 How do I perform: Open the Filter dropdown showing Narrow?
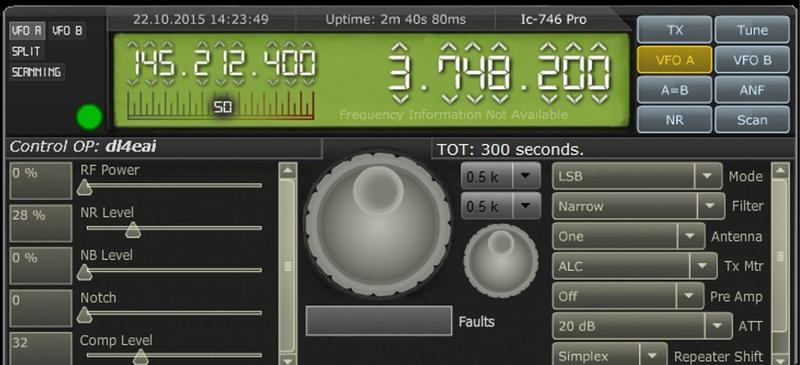click(639, 206)
